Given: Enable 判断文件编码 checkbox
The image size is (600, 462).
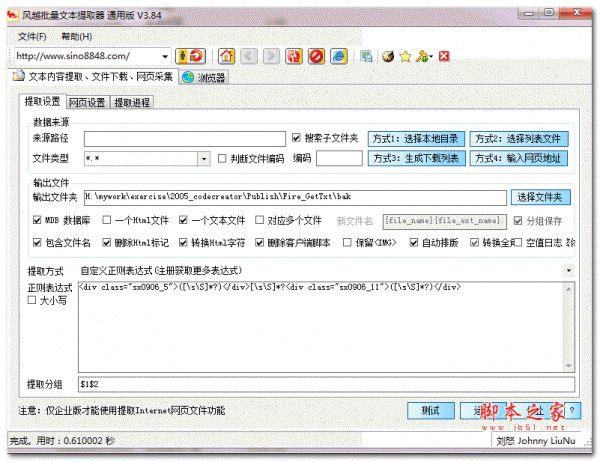Looking at the screenshot, I should [222, 158].
